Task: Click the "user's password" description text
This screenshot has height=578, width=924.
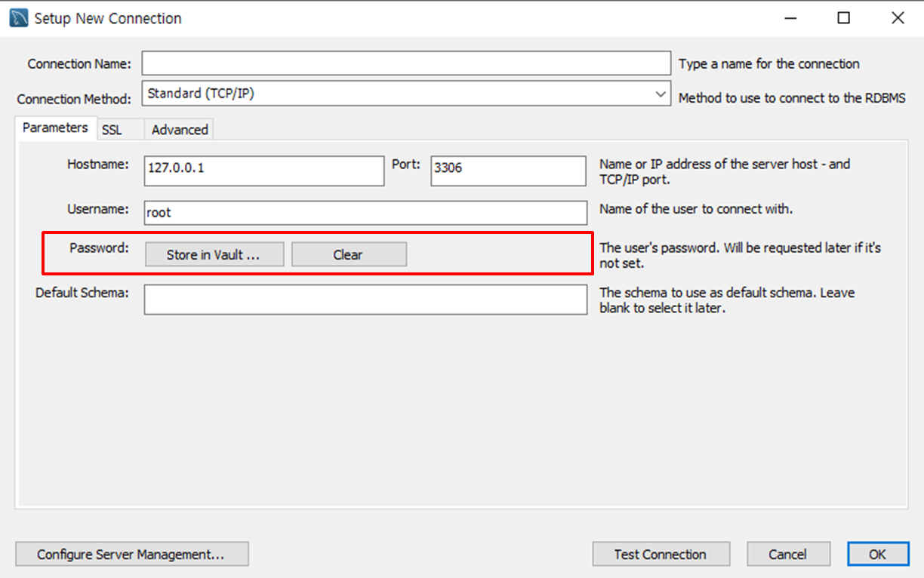Action: pos(740,256)
